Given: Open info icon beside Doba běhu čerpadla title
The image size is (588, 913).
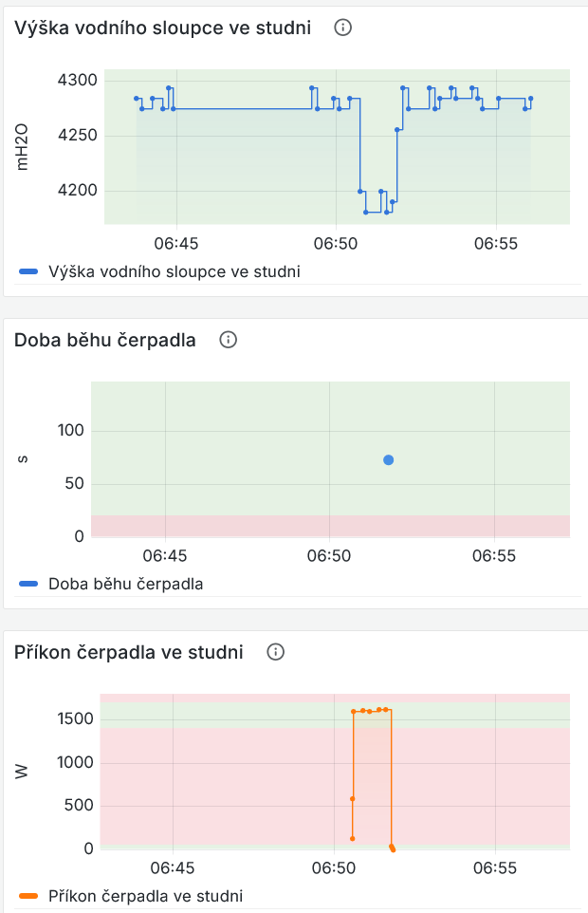Looking at the screenshot, I should (228, 340).
